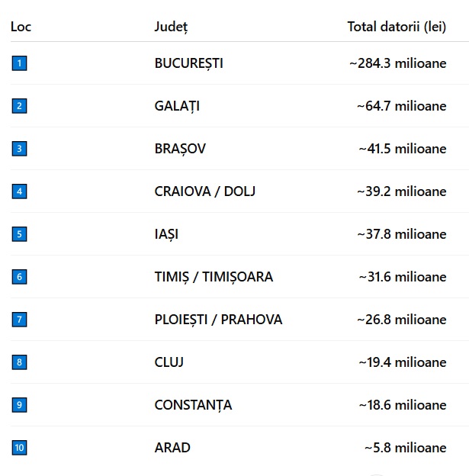Click the GALAȚI county cell
Image resolution: width=469 pixels, height=476 pixels.
point(177,106)
